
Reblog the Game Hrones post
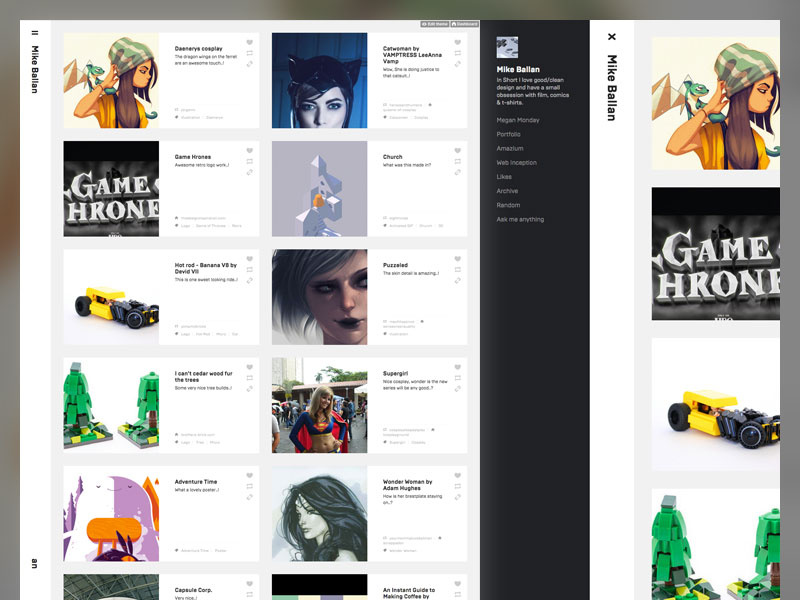249,161
